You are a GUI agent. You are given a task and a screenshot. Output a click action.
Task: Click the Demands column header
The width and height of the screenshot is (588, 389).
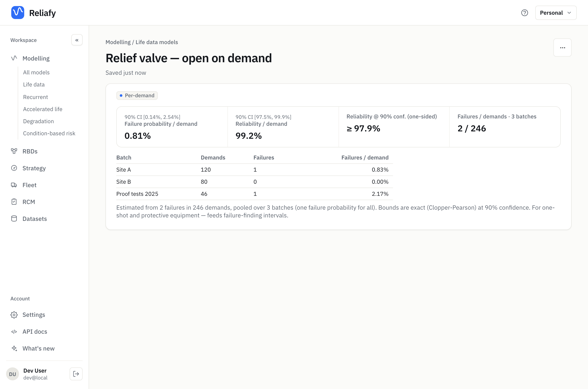click(x=213, y=158)
